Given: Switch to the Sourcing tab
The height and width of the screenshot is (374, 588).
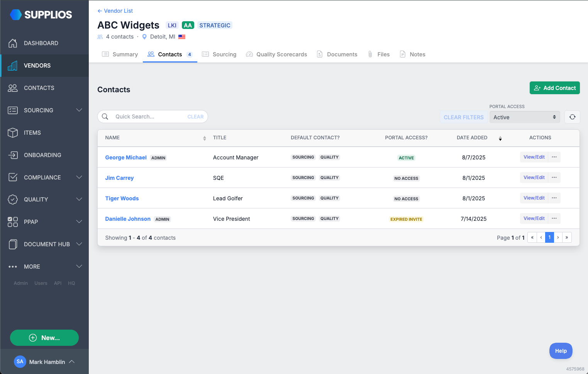Looking at the screenshot, I should (x=219, y=54).
